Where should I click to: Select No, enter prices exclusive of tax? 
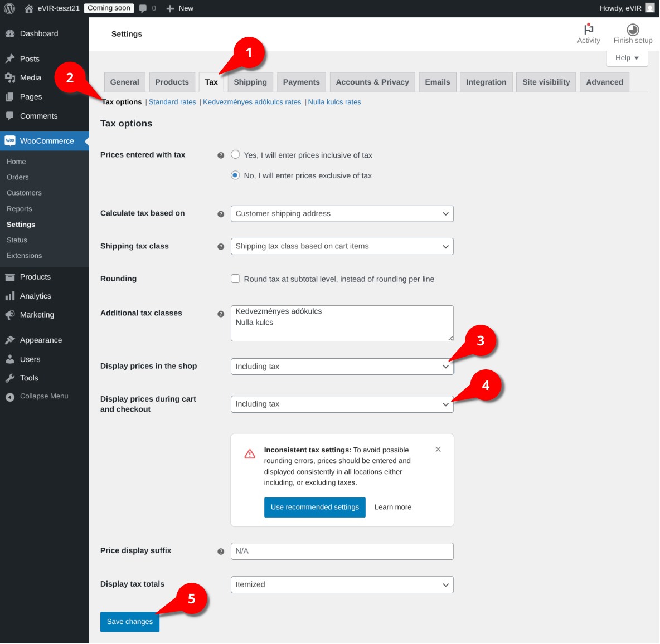235,175
